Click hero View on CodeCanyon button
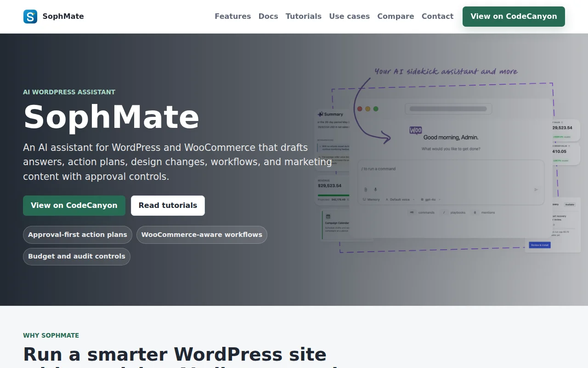This screenshot has height=368, width=588. [x=74, y=206]
